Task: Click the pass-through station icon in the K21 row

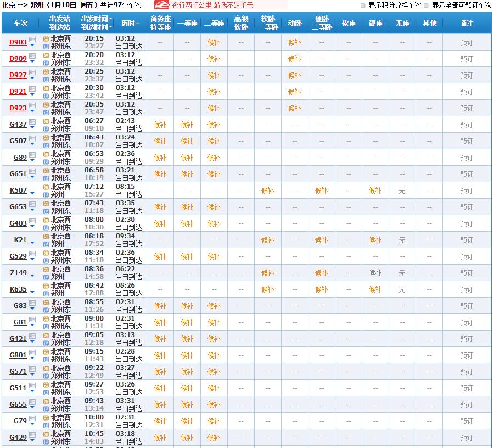Action: coord(46,244)
